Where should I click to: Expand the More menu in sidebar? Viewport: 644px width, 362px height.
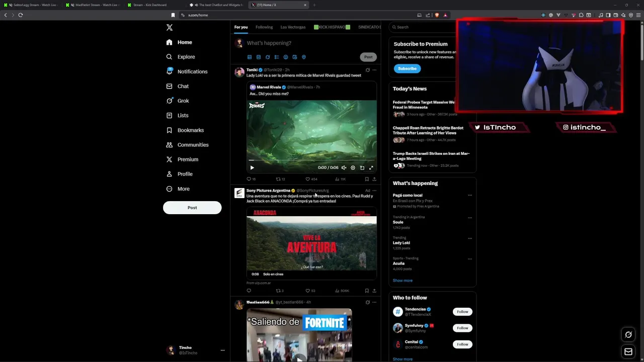pyautogui.click(x=178, y=189)
